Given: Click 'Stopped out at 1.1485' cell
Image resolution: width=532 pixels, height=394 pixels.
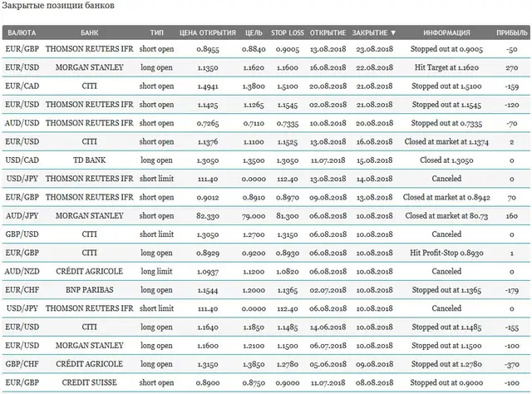Looking at the screenshot, I should [x=446, y=327].
